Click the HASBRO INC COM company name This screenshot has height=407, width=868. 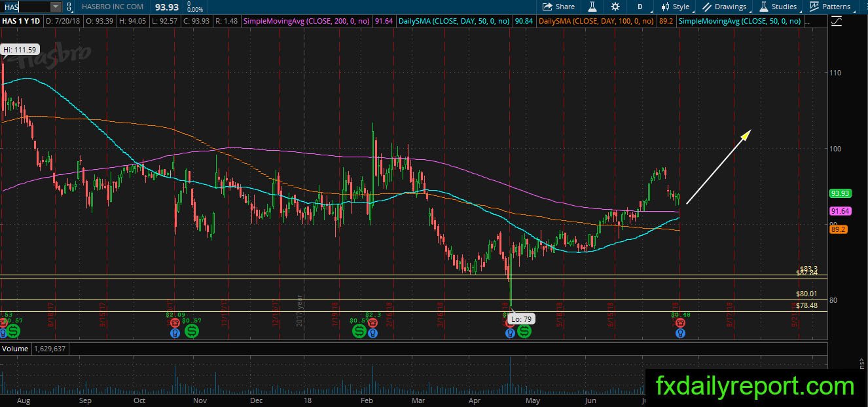(x=113, y=7)
